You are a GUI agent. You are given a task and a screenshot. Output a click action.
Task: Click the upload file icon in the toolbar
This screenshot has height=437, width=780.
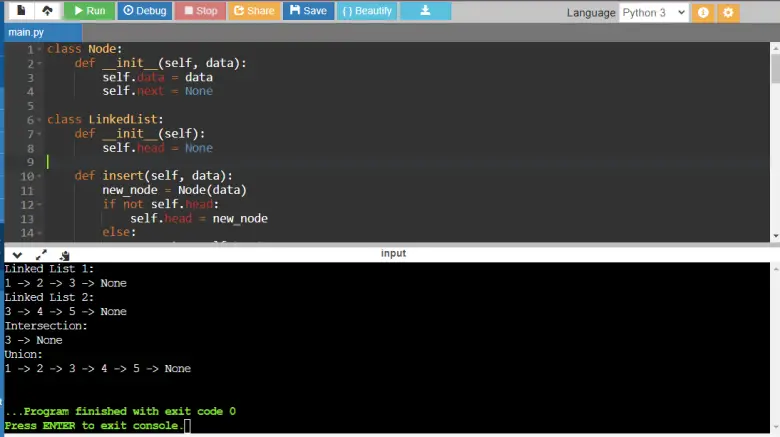(x=47, y=11)
